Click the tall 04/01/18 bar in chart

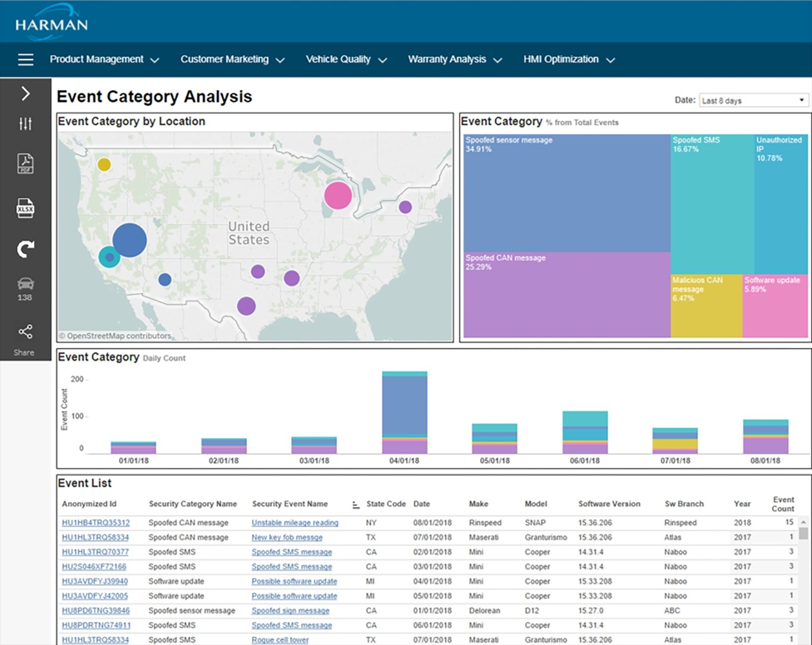404,412
